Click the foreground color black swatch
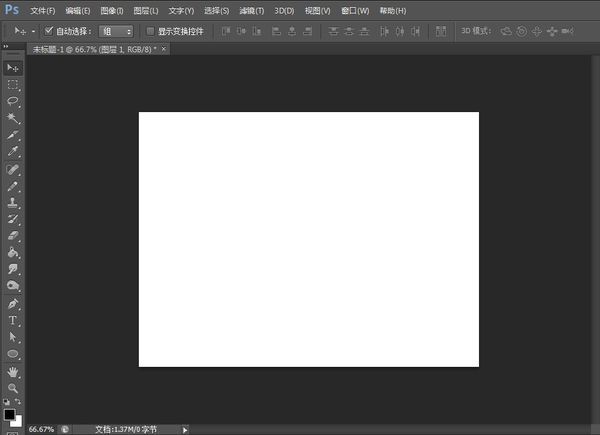600x435 pixels. pyautogui.click(x=9, y=414)
